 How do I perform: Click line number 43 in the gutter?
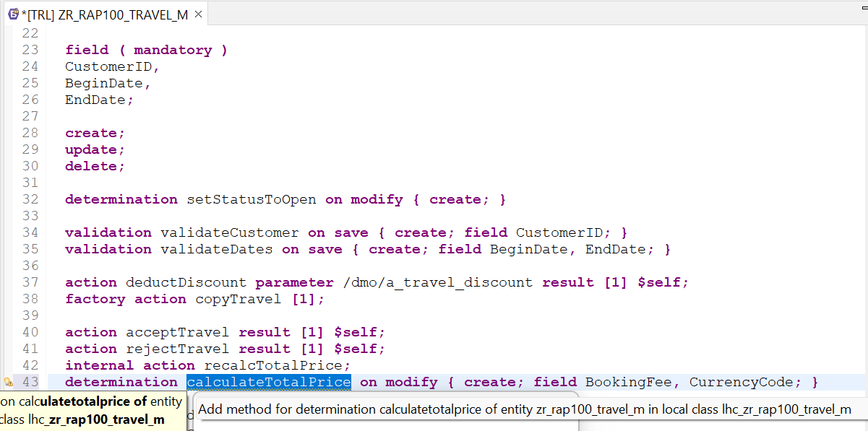coord(30,382)
